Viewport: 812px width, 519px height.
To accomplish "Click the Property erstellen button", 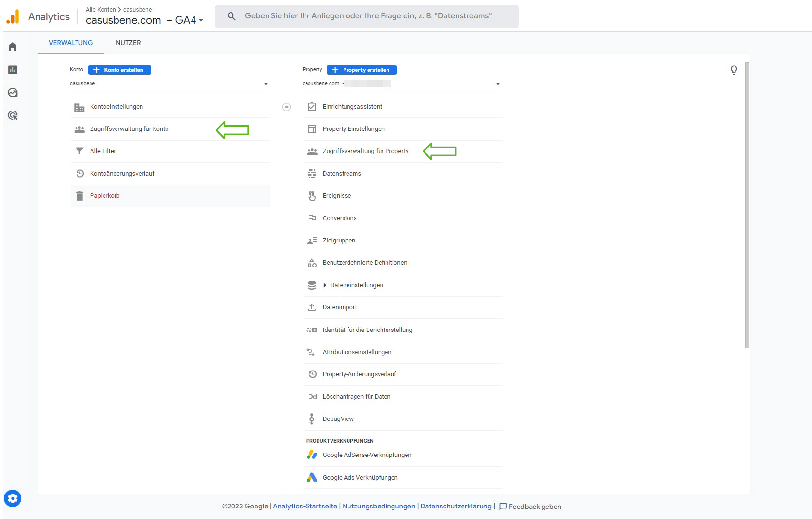I will point(362,70).
